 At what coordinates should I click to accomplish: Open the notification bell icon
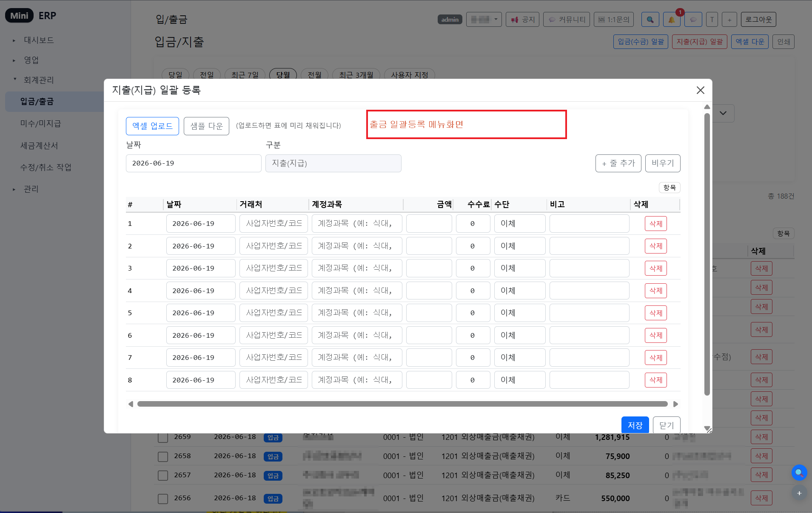(x=672, y=20)
